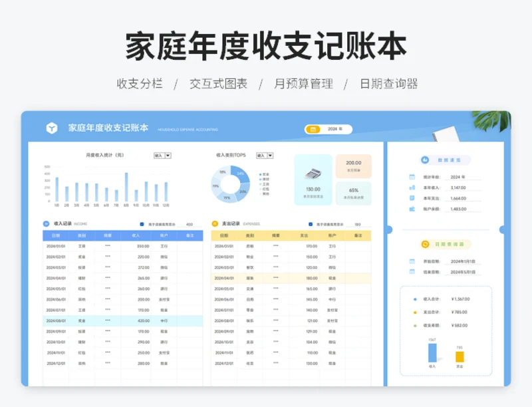Click the 开始日期 value 2024年1月1日

(463, 261)
